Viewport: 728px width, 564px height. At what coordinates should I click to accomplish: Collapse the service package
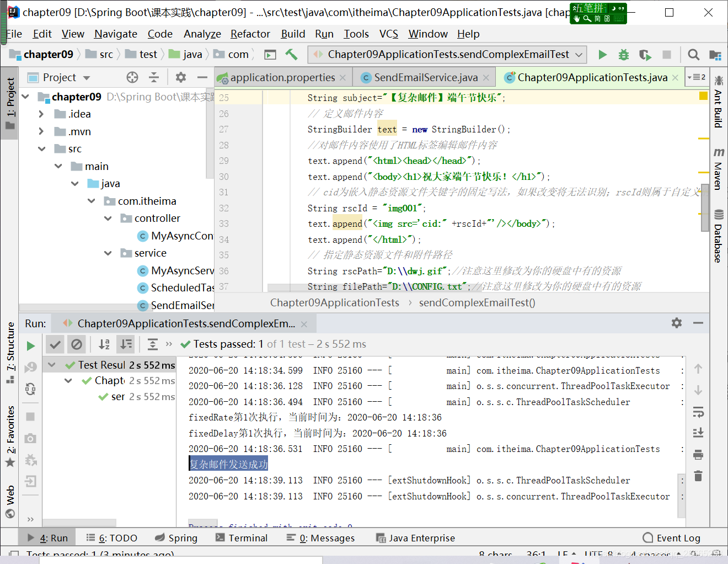click(x=108, y=253)
